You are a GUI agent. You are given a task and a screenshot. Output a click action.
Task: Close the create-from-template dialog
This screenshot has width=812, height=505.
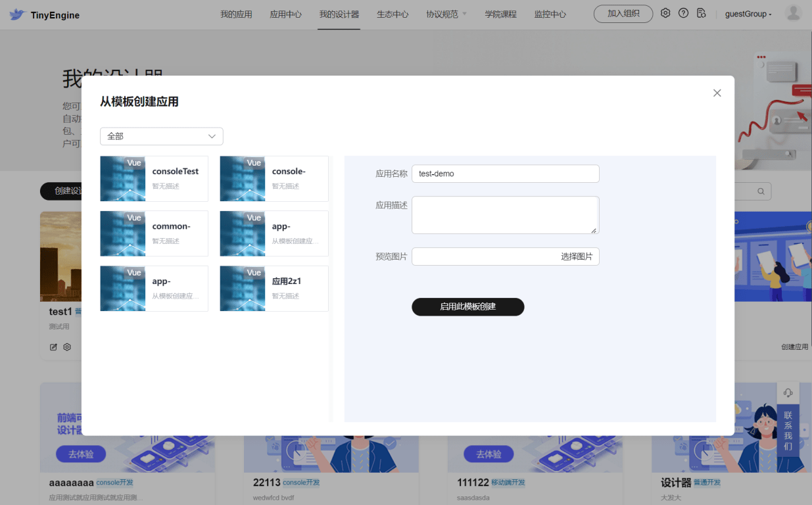(717, 93)
